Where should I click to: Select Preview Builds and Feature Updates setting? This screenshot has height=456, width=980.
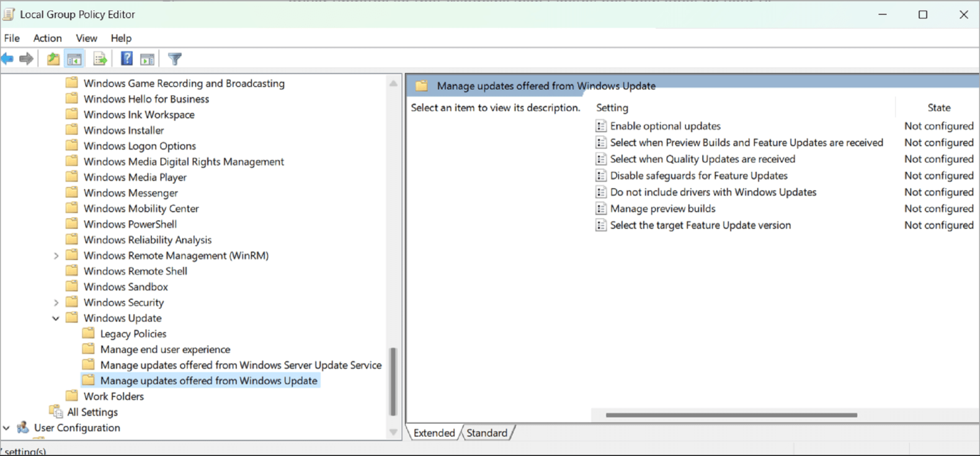point(746,143)
